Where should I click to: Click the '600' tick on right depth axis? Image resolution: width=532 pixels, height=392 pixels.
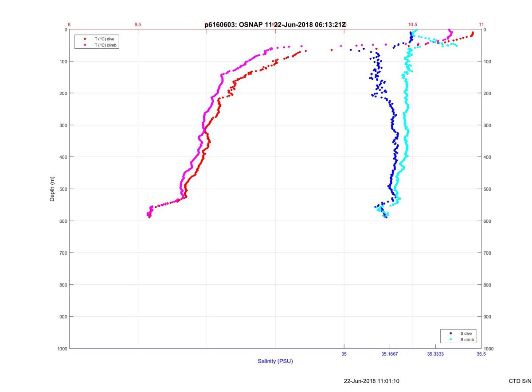click(x=488, y=221)
